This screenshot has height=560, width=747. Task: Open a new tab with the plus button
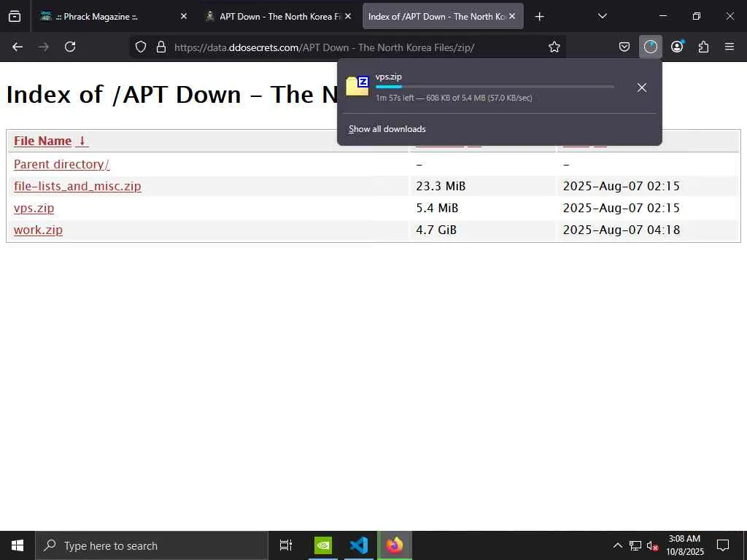pyautogui.click(x=539, y=17)
